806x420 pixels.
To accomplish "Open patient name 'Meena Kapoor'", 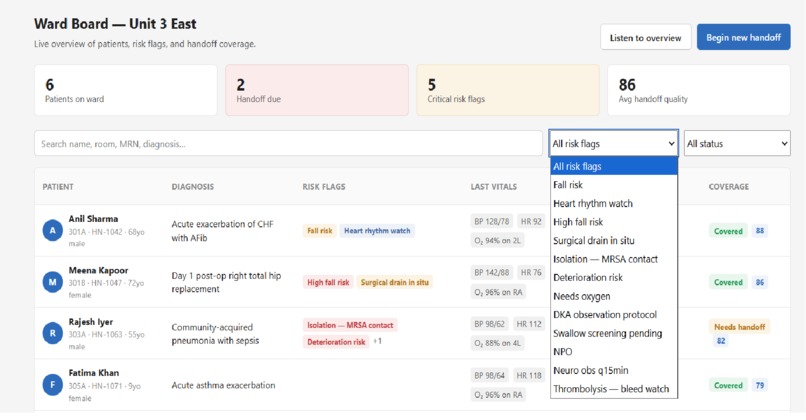I will [x=98, y=270].
